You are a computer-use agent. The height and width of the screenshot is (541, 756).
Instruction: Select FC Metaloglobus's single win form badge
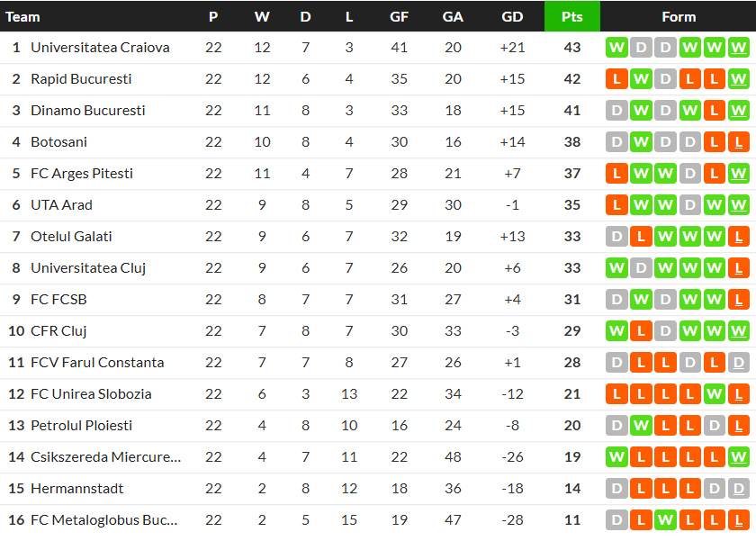click(665, 520)
